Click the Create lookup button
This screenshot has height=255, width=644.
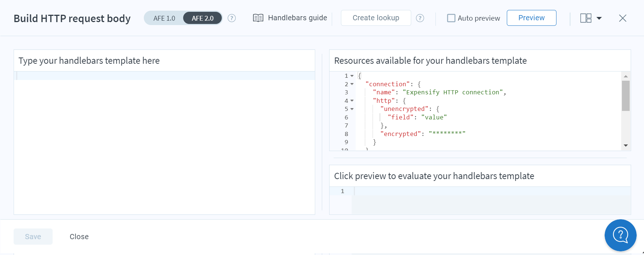tap(376, 18)
